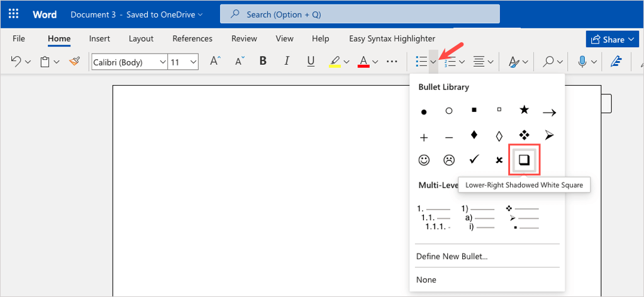Image resolution: width=644 pixels, height=297 pixels.
Task: Open the References tab
Action: point(192,38)
